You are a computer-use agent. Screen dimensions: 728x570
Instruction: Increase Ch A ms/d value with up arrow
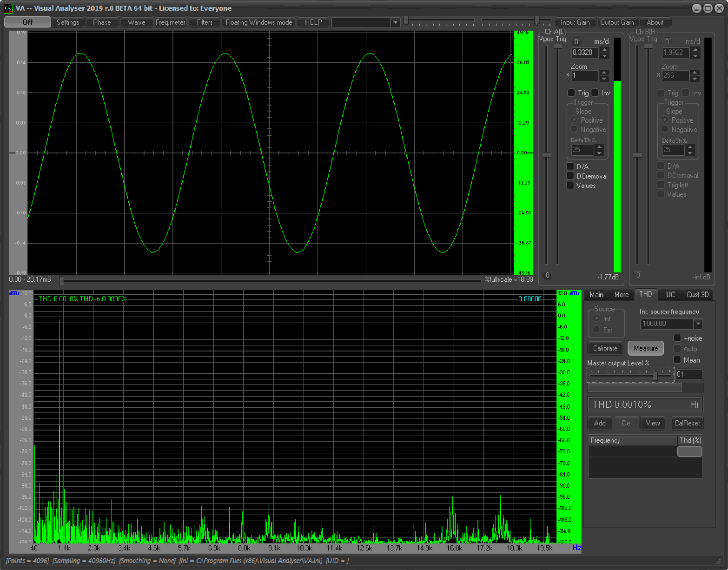605,50
